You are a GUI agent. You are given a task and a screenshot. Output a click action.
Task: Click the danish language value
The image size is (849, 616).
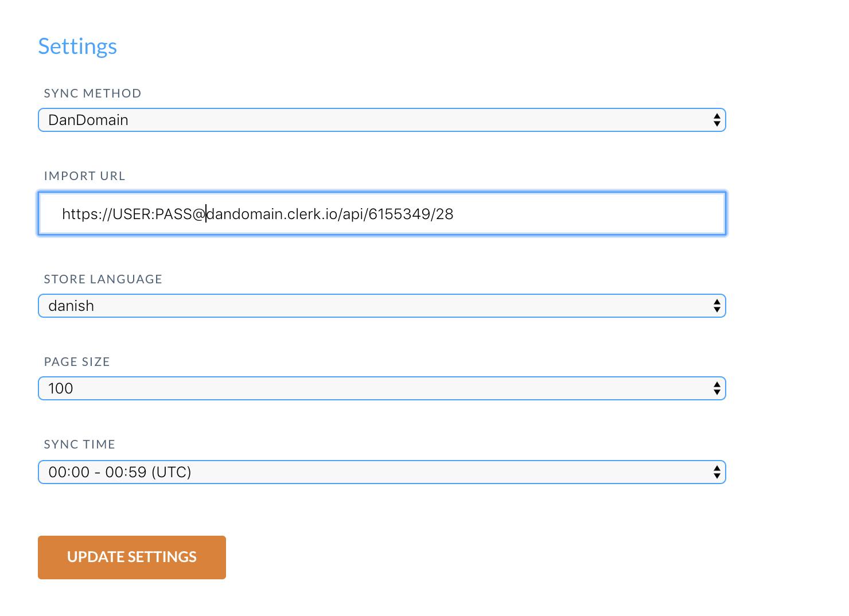(71, 306)
